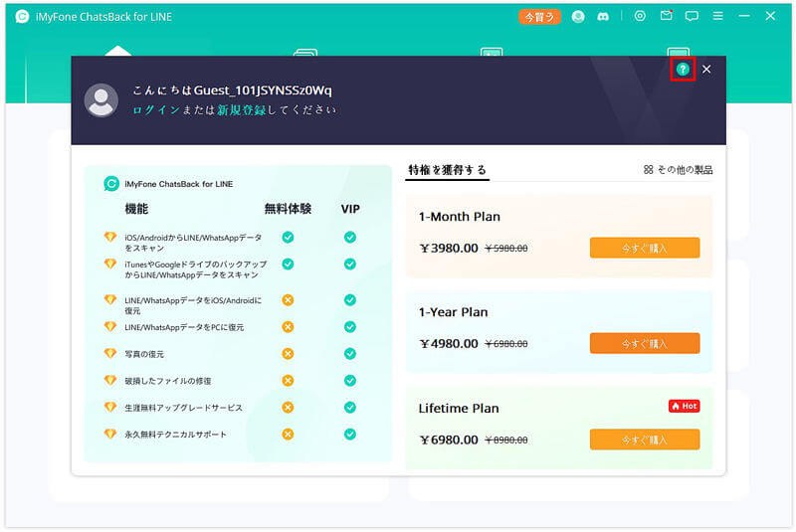Click the struck-through ¥5980.00 price
Viewport: 796px width, 532px height.
click(506, 249)
